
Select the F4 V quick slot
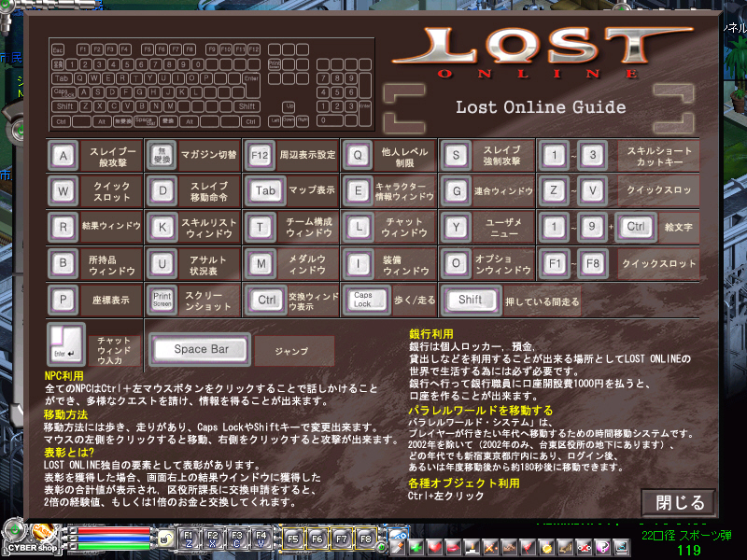click(x=261, y=539)
